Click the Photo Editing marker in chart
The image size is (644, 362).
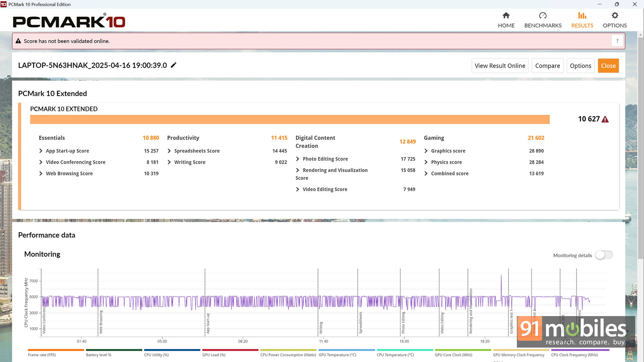(x=403, y=322)
